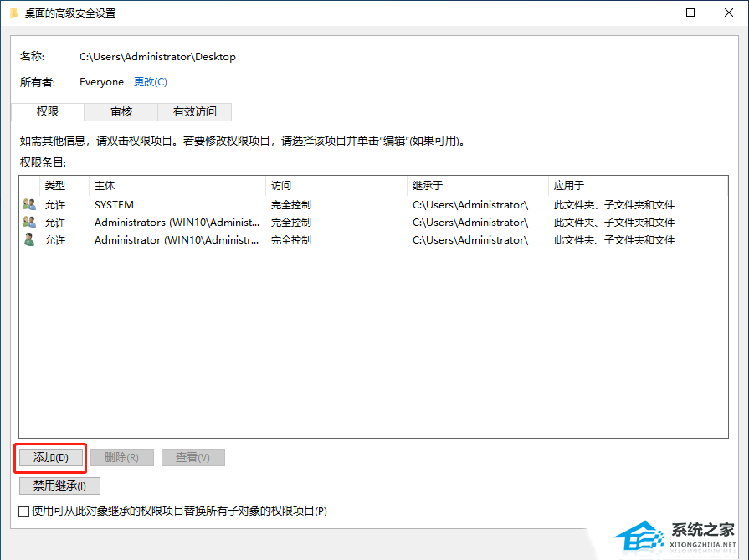Click the inherited path in the Administrators row
This screenshot has height=560, width=749.
pos(470,223)
